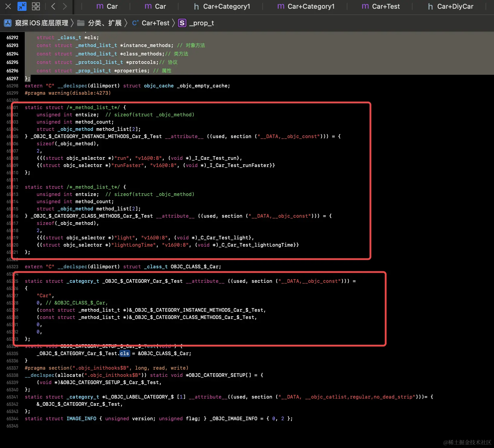
Task: Switch to the h Car+Category1 tab
Action: pyautogui.click(x=222, y=6)
